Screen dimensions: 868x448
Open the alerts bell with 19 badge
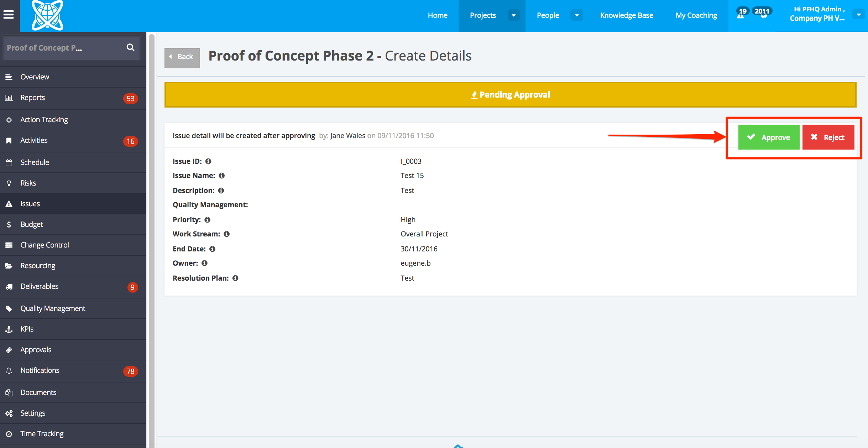pos(741,14)
